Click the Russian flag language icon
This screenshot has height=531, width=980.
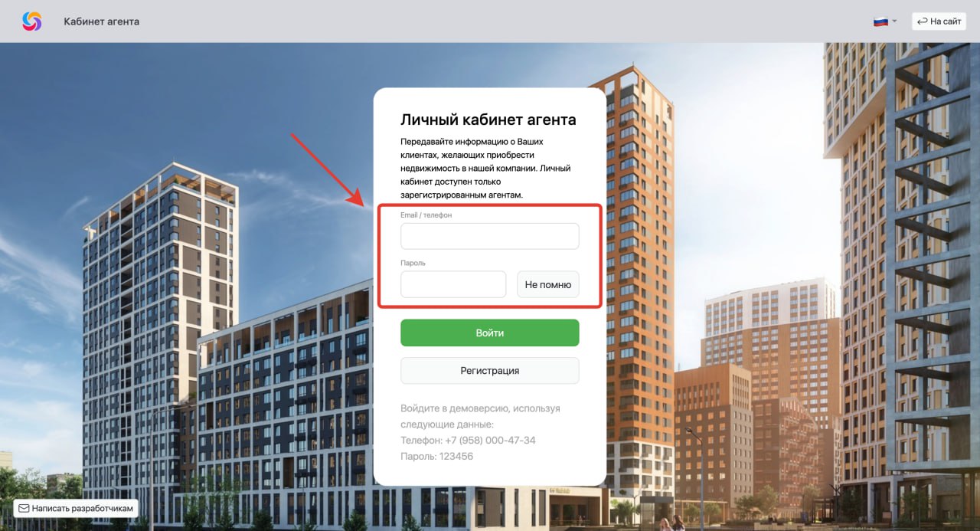point(880,21)
